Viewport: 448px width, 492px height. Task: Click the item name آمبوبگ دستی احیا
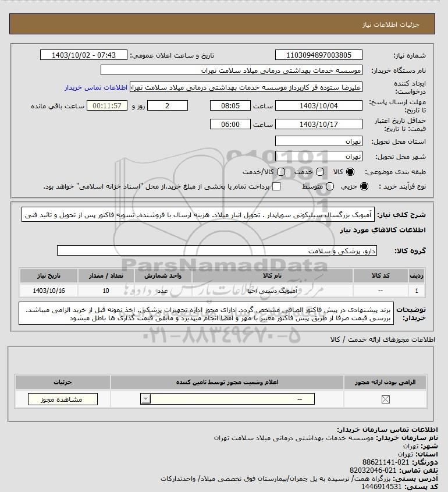click(272, 291)
